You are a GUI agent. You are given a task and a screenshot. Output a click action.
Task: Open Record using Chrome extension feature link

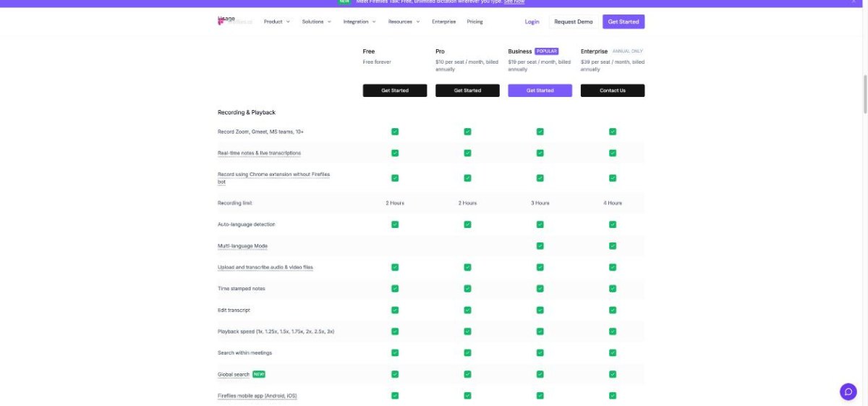click(274, 178)
